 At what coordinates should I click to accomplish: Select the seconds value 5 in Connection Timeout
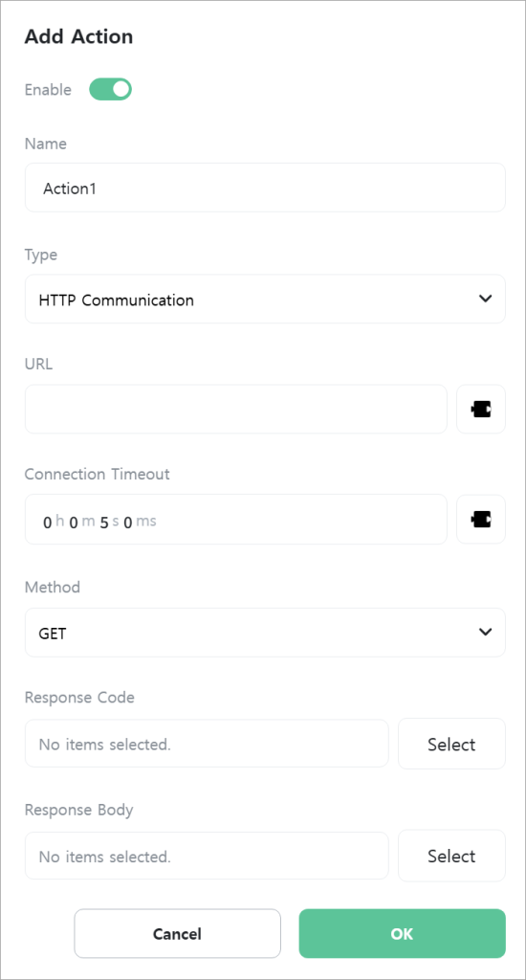103,522
